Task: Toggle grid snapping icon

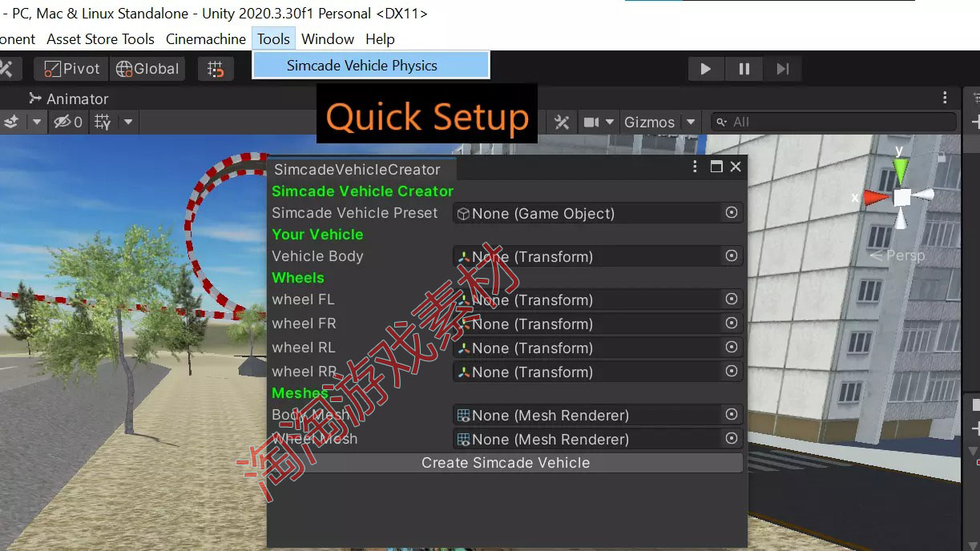Action: pyautogui.click(x=216, y=69)
